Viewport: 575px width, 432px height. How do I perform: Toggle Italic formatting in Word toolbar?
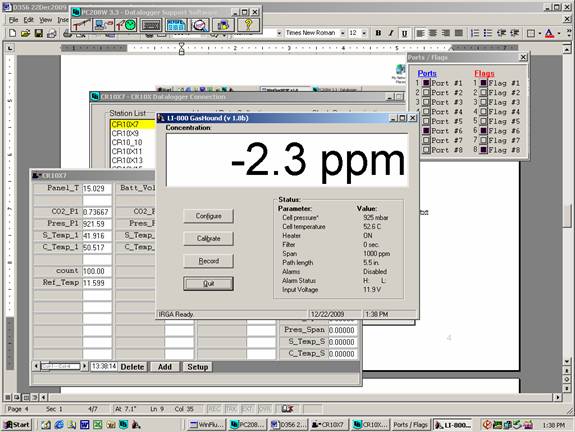pyautogui.click(x=391, y=33)
